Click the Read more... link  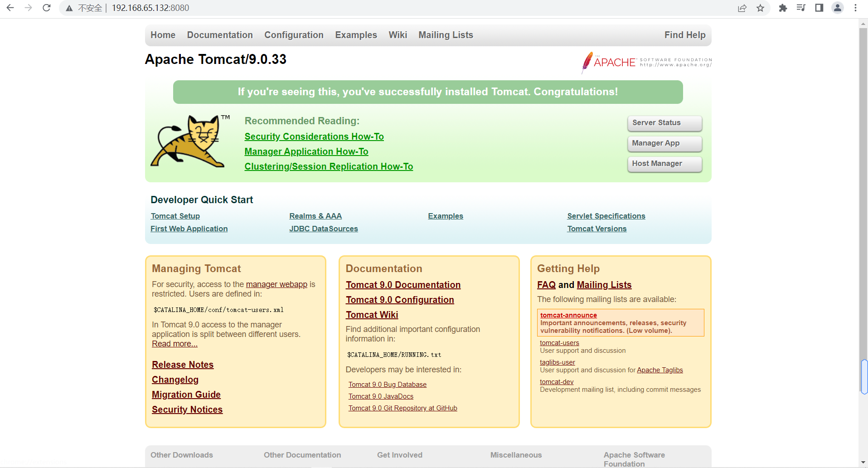point(175,344)
